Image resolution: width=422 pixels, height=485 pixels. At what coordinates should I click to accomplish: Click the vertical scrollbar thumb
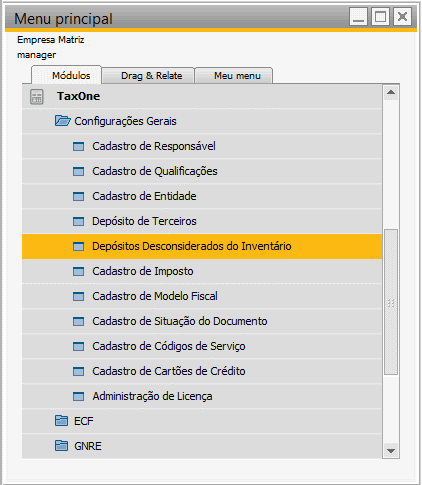point(391,302)
